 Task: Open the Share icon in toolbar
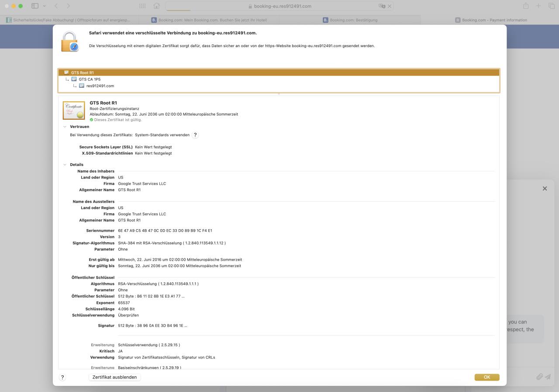point(526,6)
